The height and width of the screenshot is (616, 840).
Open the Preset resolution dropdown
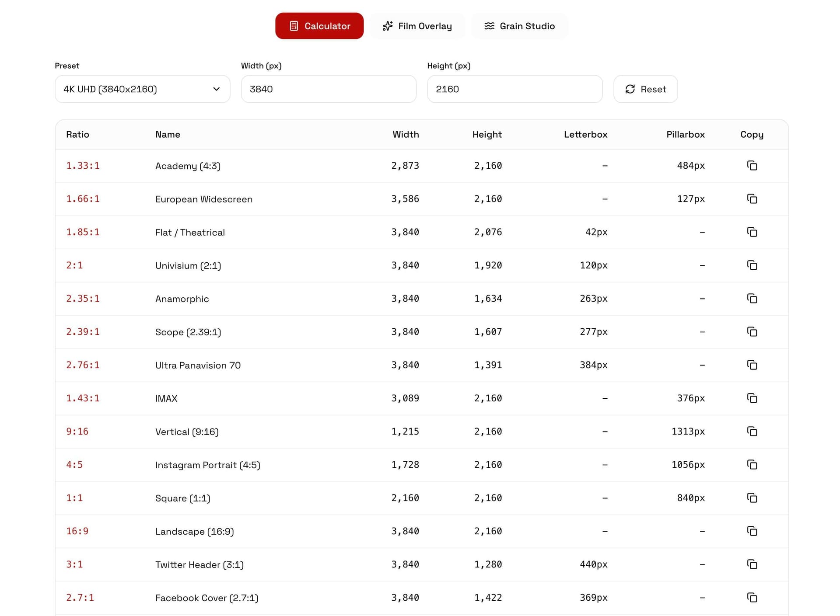pyautogui.click(x=142, y=89)
